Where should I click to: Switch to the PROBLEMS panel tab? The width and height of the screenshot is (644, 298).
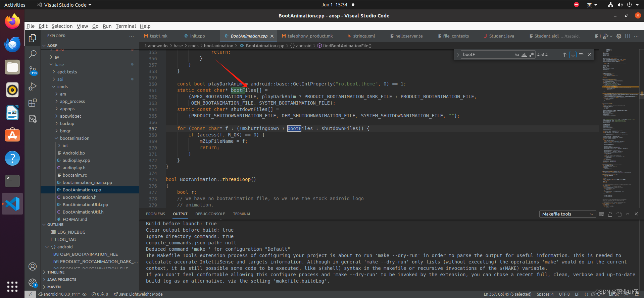[155, 214]
